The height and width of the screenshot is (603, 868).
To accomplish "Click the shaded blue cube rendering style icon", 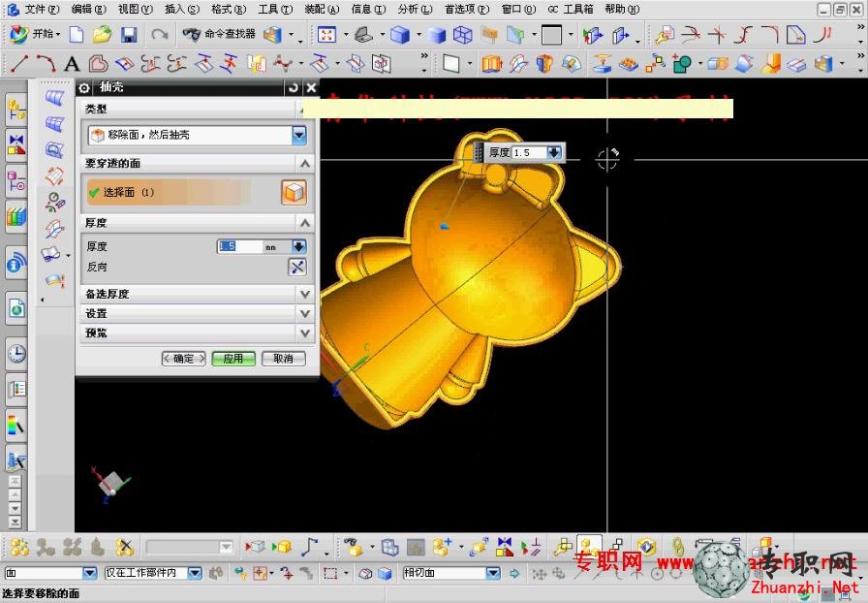I will pyautogui.click(x=400, y=36).
